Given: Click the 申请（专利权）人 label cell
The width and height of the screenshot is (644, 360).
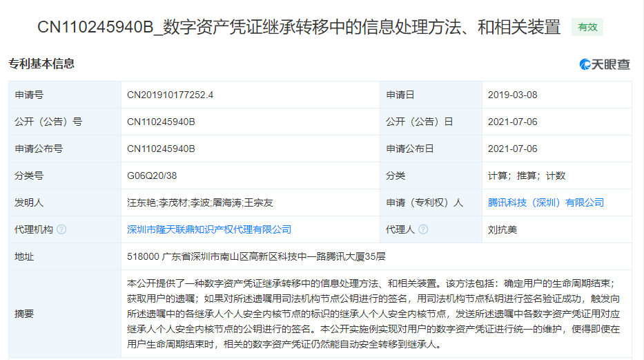Looking at the screenshot, I should 431,202.
